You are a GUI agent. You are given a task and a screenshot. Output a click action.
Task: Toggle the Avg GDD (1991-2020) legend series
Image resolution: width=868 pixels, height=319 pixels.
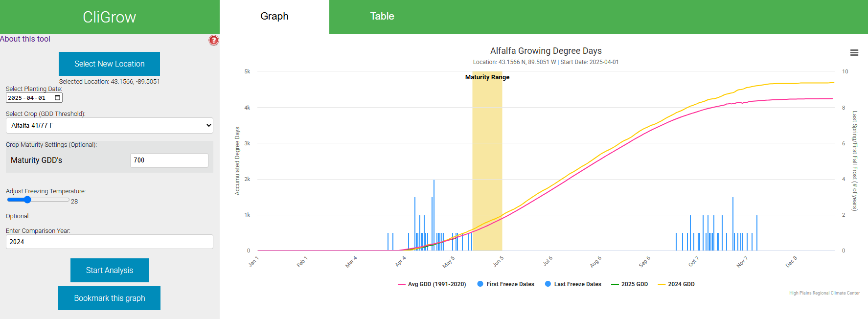432,284
